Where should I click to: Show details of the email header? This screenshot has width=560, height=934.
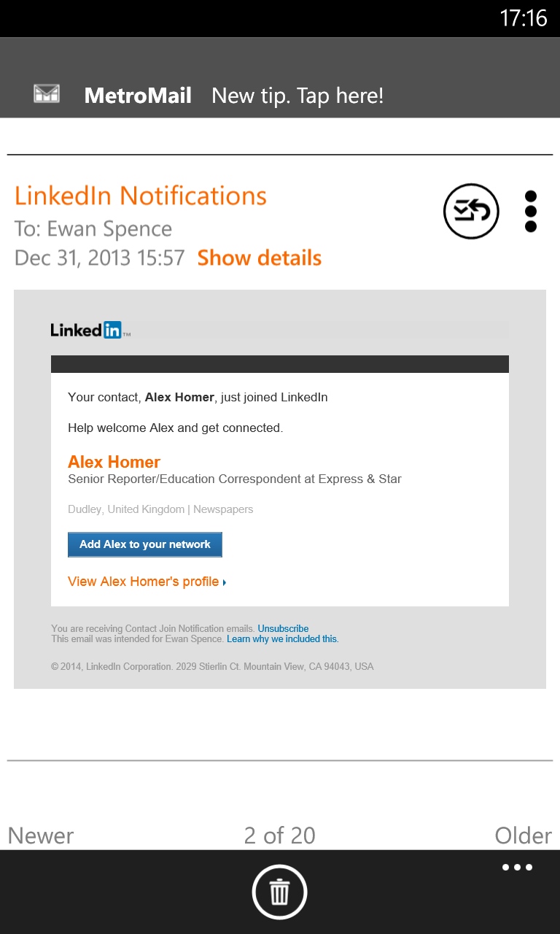(260, 258)
